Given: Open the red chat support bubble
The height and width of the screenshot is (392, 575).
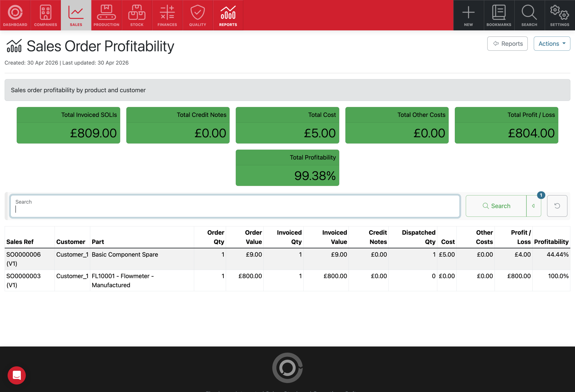Looking at the screenshot, I should [17, 375].
